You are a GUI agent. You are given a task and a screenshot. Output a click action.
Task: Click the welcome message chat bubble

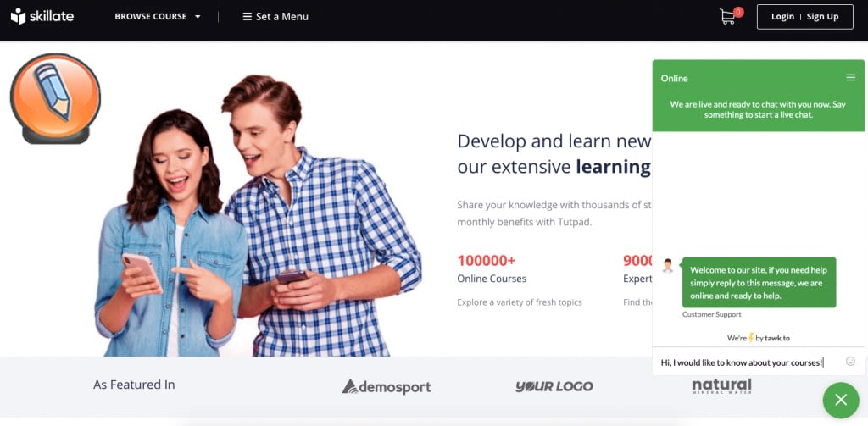coord(759,283)
